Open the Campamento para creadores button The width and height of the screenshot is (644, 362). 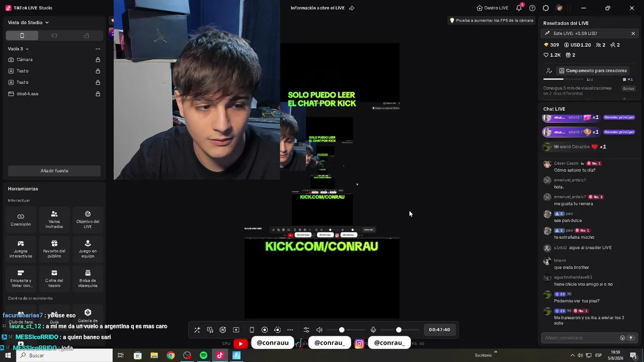(x=593, y=71)
